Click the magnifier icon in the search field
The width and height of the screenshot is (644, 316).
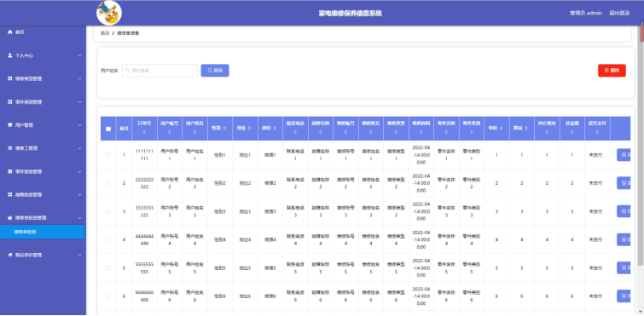[x=127, y=71]
